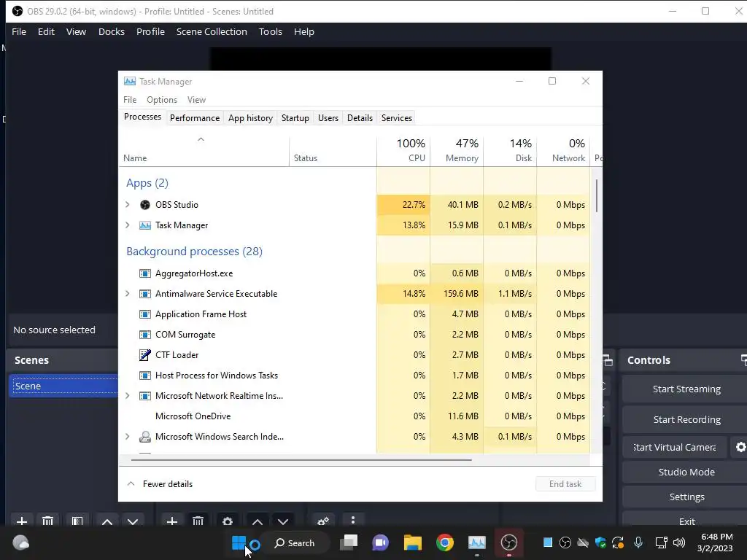
Task: Expand Microsoft Windows Search Indexer row
Action: tap(127, 437)
